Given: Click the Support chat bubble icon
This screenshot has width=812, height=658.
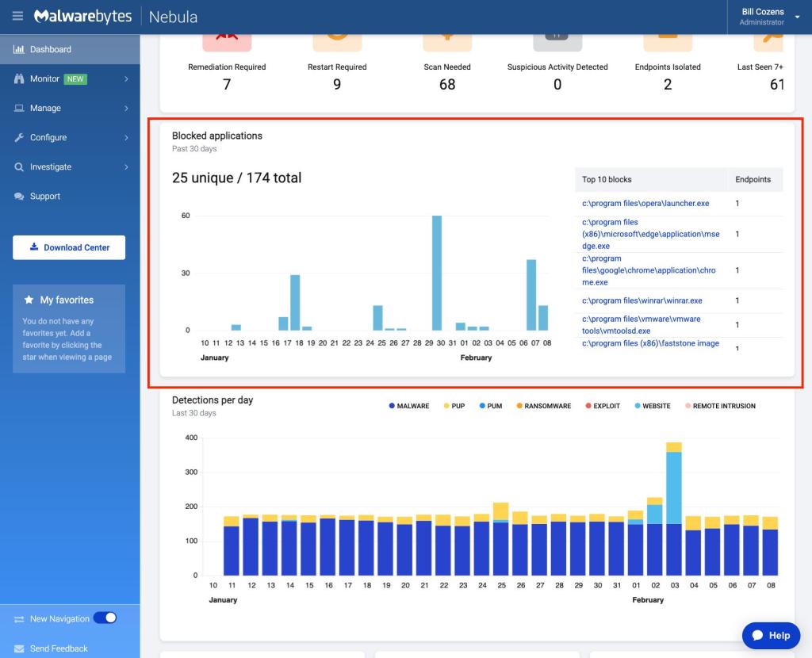Looking at the screenshot, I should 19,197.
